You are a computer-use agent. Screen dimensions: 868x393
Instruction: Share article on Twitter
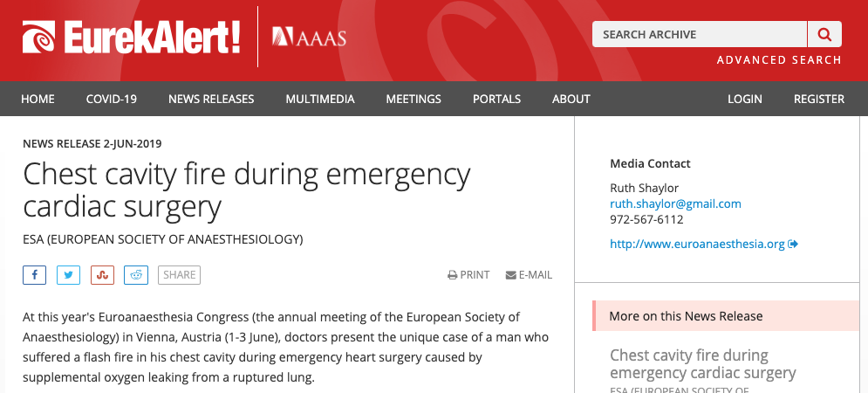pos(69,275)
